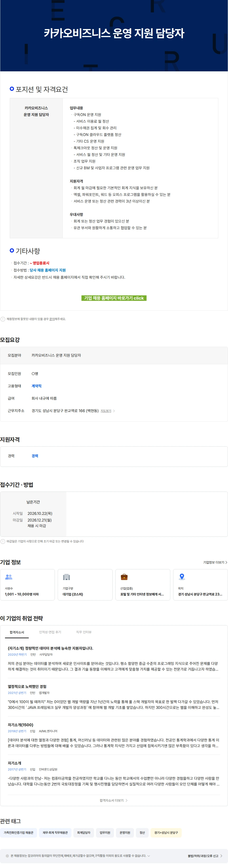Click the ~ 영입종료시 deadline text

click(39, 263)
